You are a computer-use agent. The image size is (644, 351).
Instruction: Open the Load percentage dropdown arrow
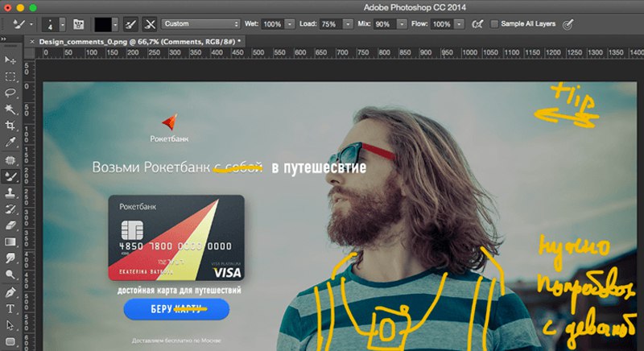pos(348,24)
